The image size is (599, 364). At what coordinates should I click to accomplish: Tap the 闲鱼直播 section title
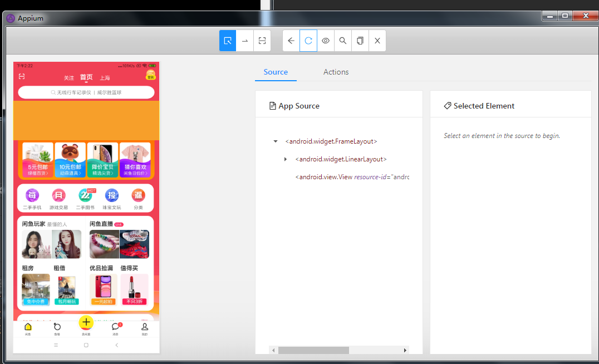point(101,224)
